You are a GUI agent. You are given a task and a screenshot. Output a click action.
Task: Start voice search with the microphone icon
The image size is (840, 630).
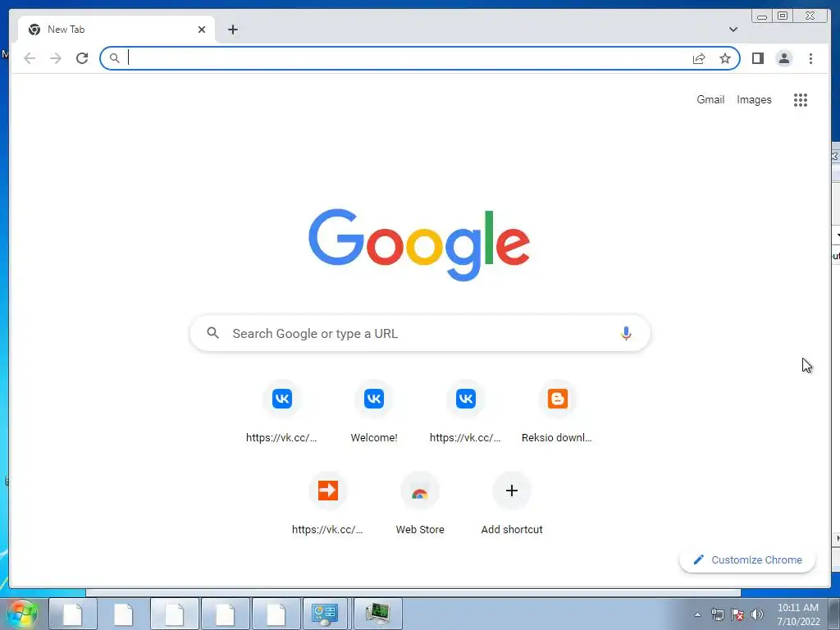(626, 333)
